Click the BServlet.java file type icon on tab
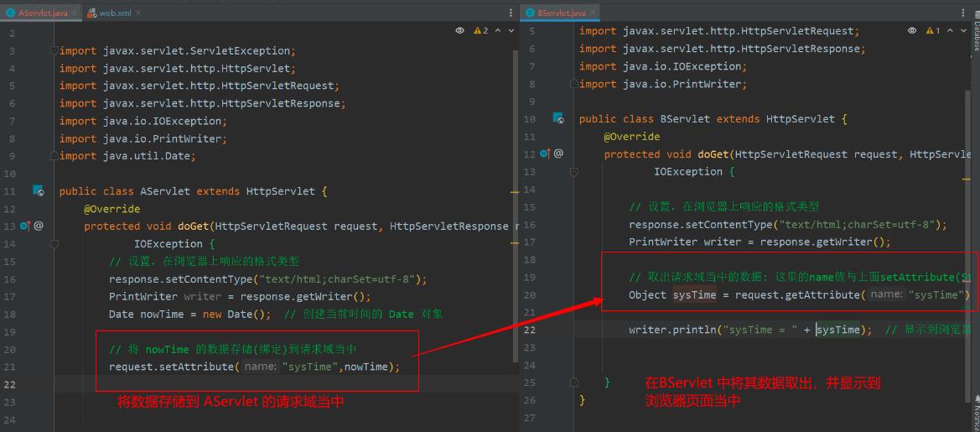 (x=530, y=13)
